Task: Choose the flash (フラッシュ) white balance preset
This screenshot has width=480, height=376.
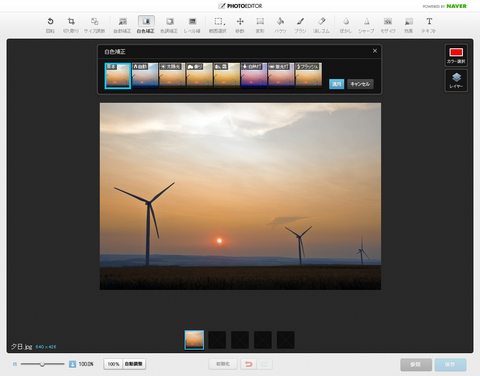Action: tap(309, 75)
